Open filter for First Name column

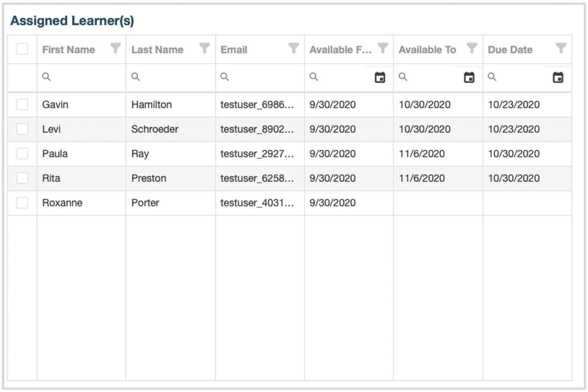click(115, 48)
